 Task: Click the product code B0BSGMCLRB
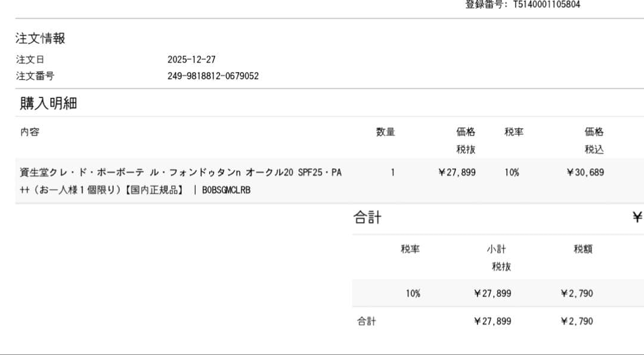pos(226,190)
